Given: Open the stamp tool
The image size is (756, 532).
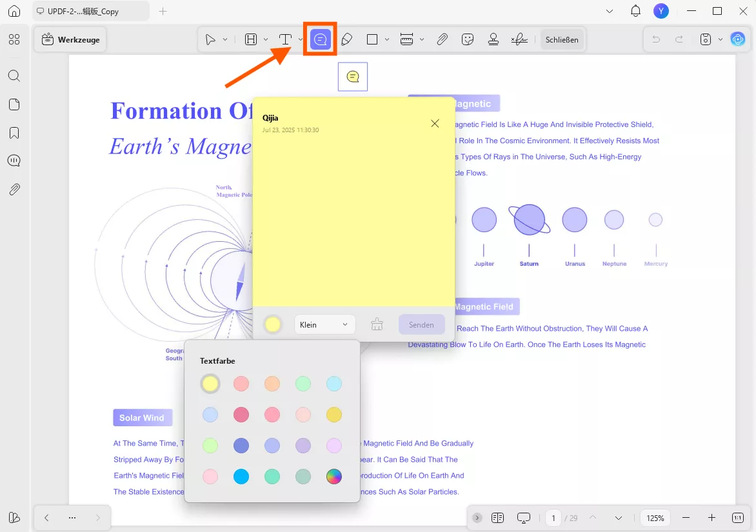Looking at the screenshot, I should tap(493, 39).
